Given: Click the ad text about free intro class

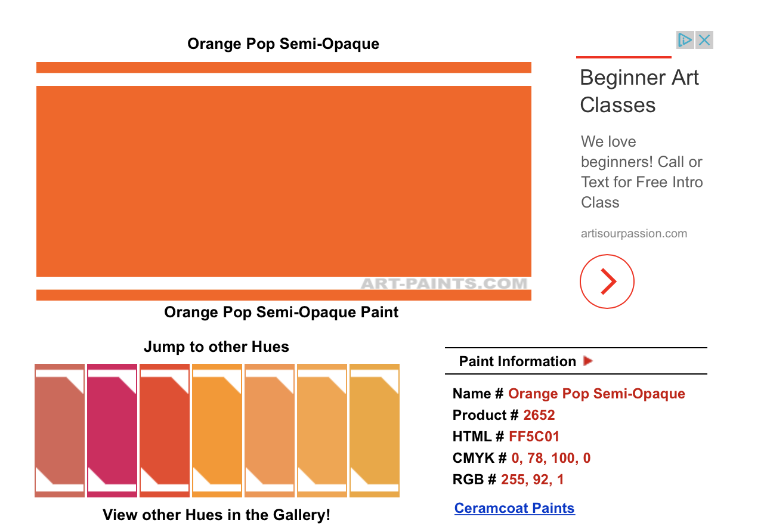Looking at the screenshot, I should click(641, 172).
